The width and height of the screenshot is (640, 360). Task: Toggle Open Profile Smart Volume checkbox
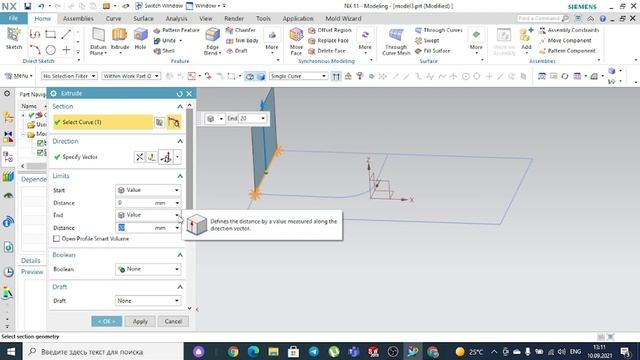pyautogui.click(x=56, y=238)
